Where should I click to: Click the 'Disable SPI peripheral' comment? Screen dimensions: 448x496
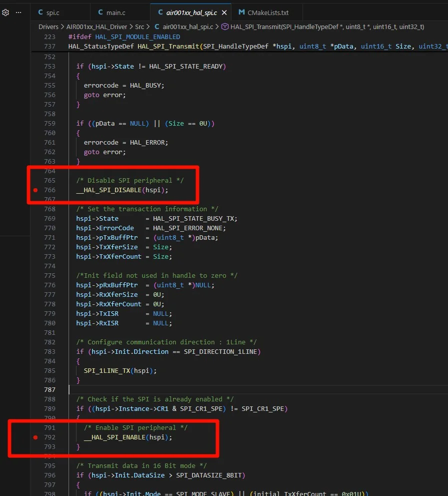[130, 181]
